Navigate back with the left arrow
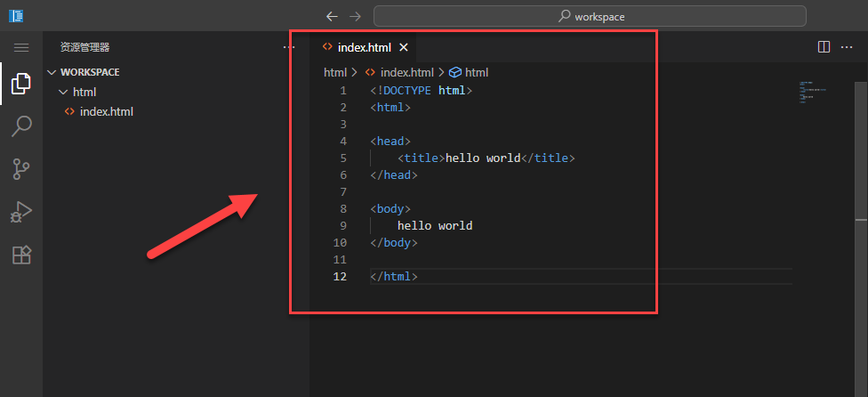The height and width of the screenshot is (397, 868). coord(332,16)
